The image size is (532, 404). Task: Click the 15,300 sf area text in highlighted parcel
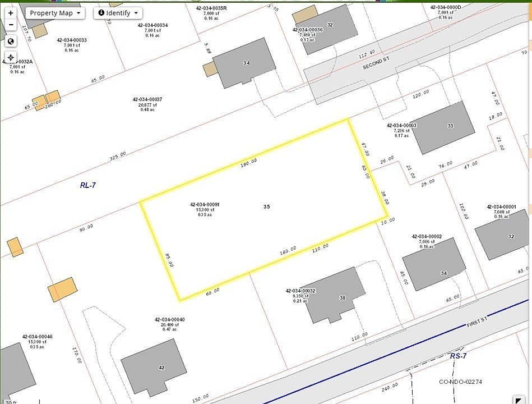205,210
